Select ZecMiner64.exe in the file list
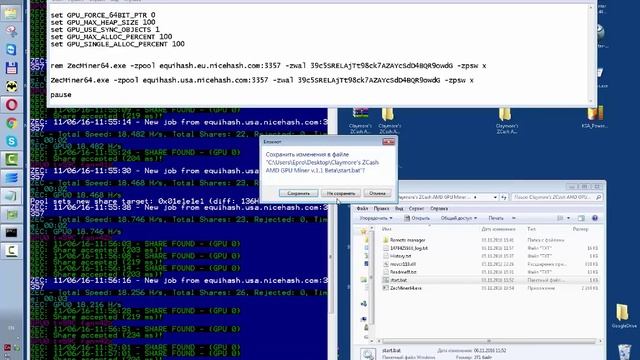Image resolution: width=640 pixels, height=360 pixels. pos(406,288)
